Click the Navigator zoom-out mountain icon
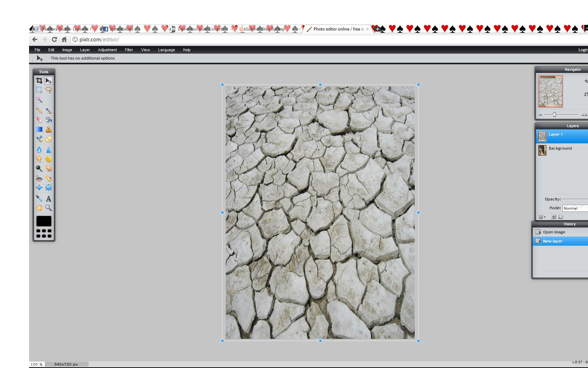The width and height of the screenshot is (588, 368). point(540,115)
